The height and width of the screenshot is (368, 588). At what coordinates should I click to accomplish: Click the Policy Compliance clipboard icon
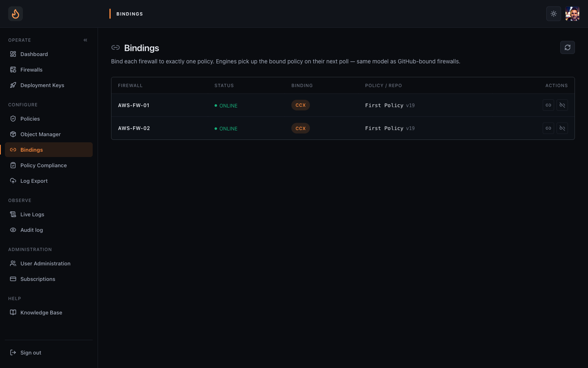click(x=13, y=165)
